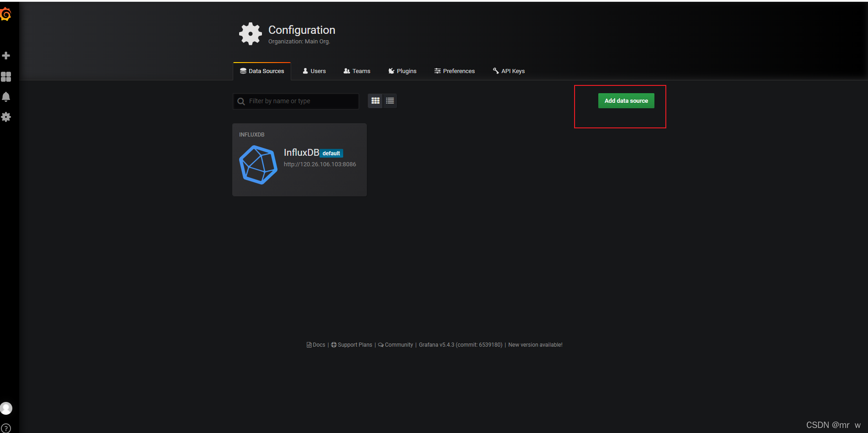Click the Grafana v5.4.3 version text

tap(460, 345)
